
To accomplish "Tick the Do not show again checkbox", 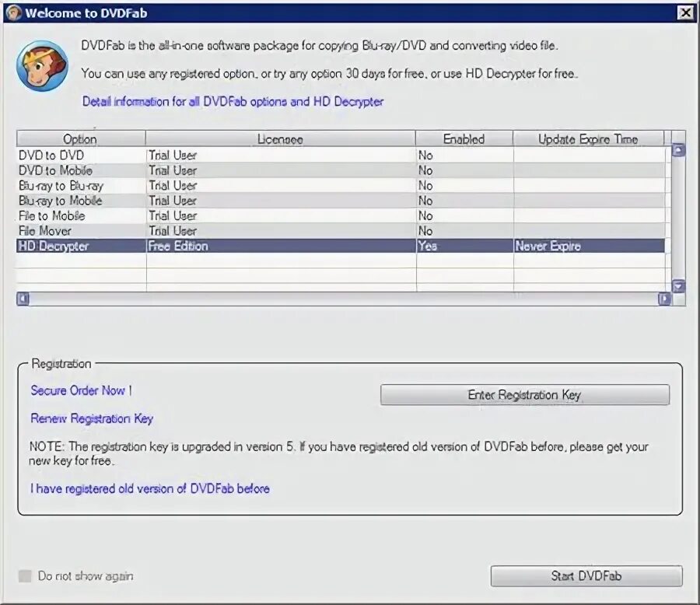I will [25, 576].
